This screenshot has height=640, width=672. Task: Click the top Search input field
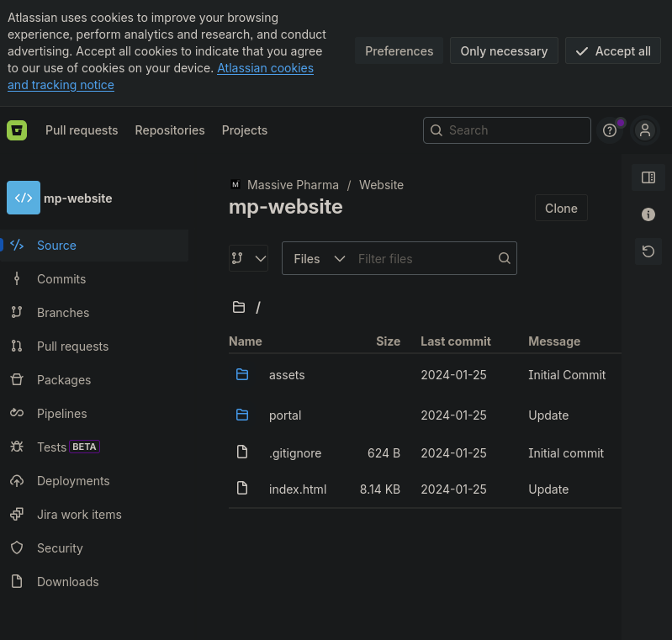515,130
